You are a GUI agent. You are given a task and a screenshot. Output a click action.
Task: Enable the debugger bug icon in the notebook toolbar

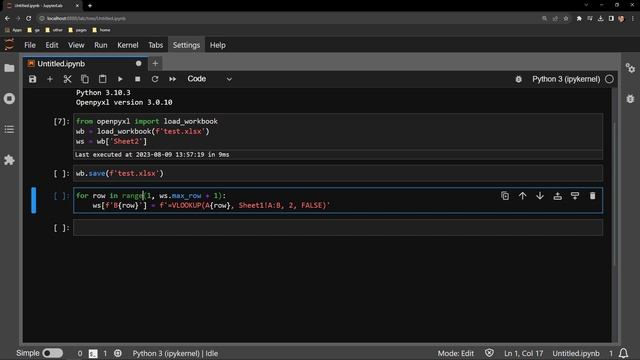tap(518, 79)
